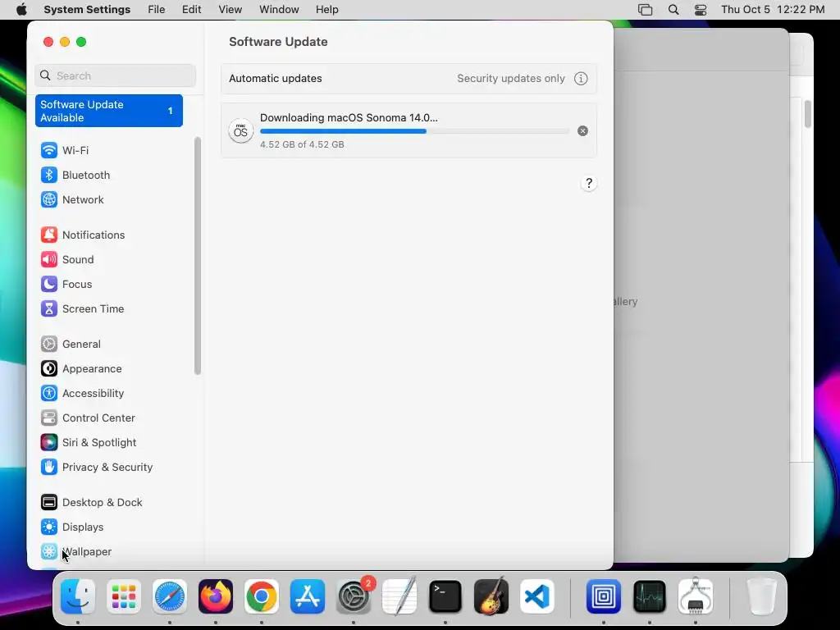Open the File menu
Image resolution: width=840 pixels, height=630 pixels.
pos(157,10)
